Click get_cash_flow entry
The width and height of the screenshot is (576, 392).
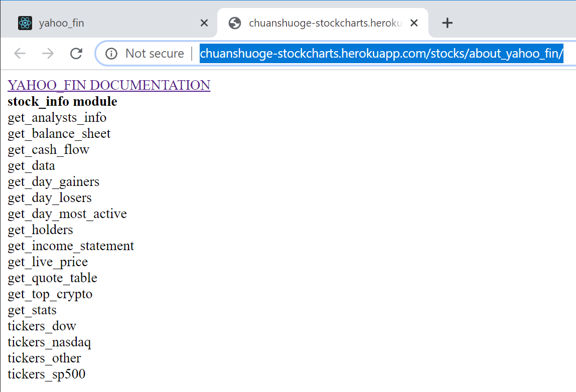49,150
